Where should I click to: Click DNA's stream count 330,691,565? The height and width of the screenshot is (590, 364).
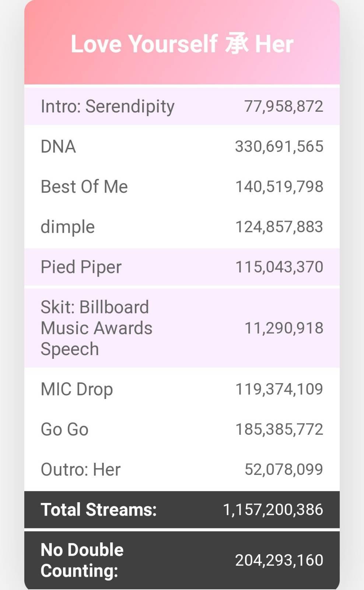click(279, 147)
